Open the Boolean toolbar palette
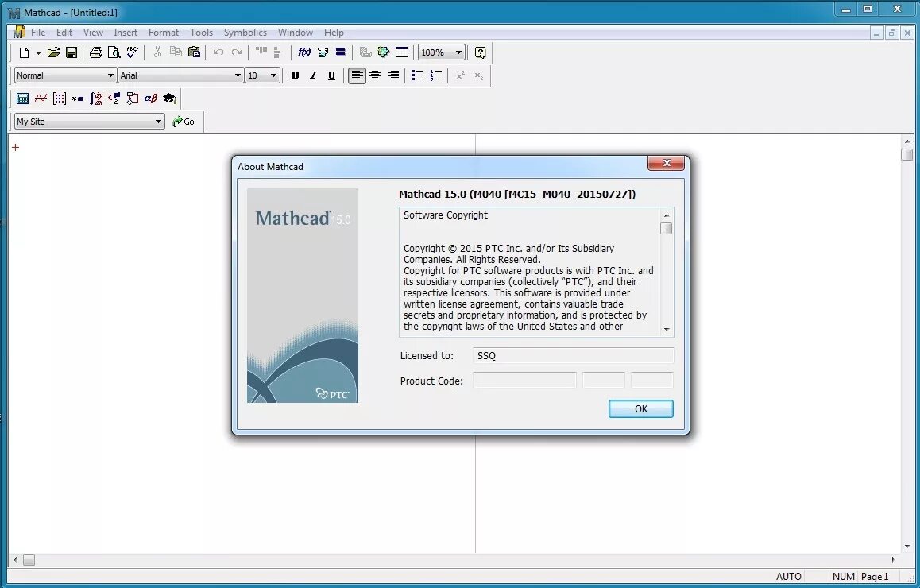Screen dimensions: 920x588 [x=114, y=99]
